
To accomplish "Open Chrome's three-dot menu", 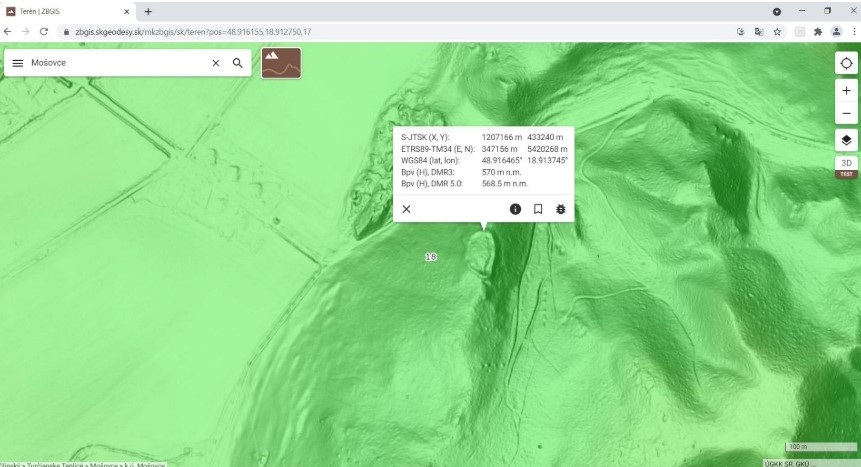I will (853, 32).
